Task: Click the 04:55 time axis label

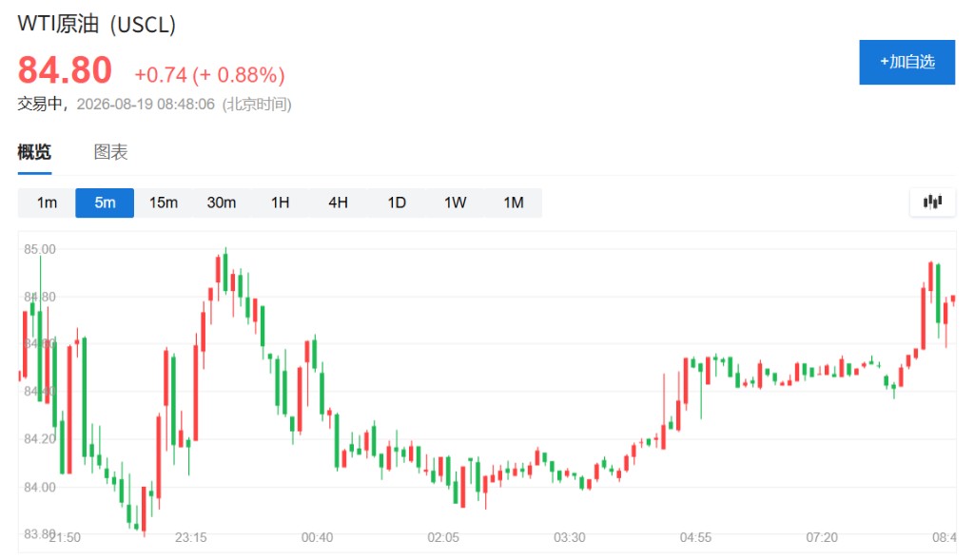Action: click(x=695, y=537)
